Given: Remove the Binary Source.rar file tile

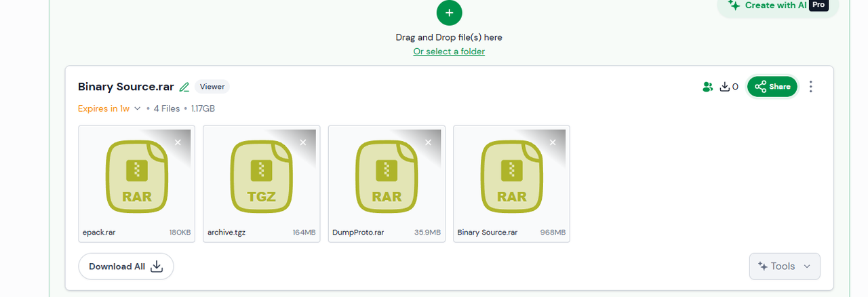Looking at the screenshot, I should click(x=553, y=142).
